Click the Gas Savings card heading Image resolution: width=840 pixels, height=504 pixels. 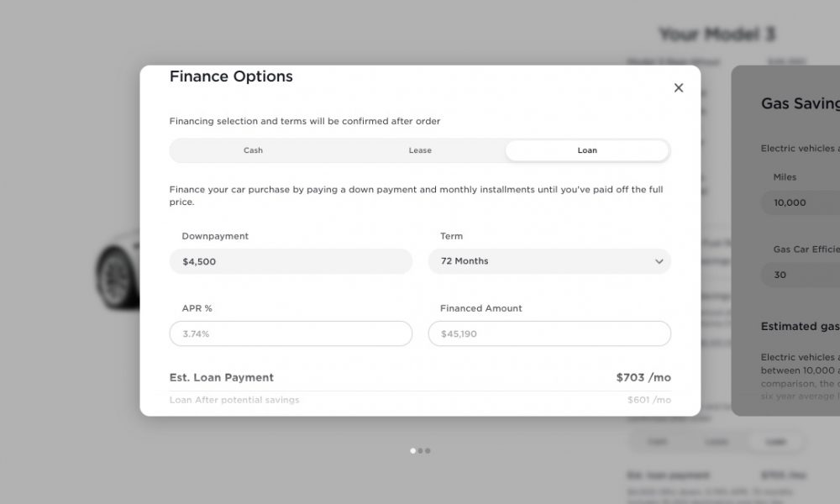pos(801,103)
